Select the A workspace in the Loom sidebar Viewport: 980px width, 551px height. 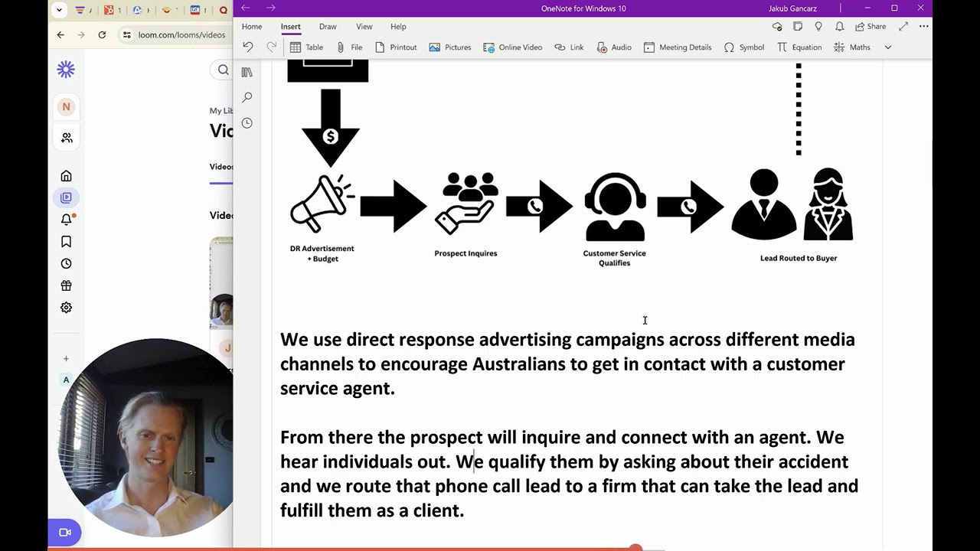[x=66, y=380]
